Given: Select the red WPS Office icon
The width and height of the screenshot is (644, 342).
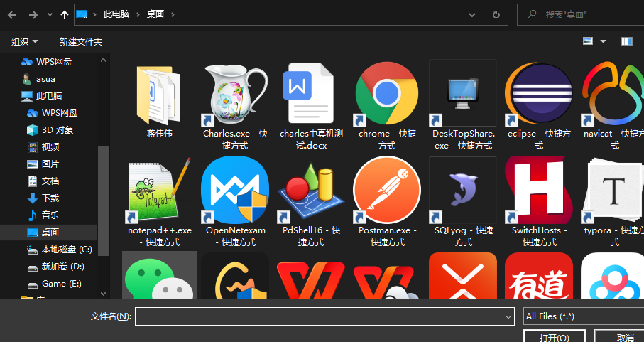Looking at the screenshot, I should 311,279.
